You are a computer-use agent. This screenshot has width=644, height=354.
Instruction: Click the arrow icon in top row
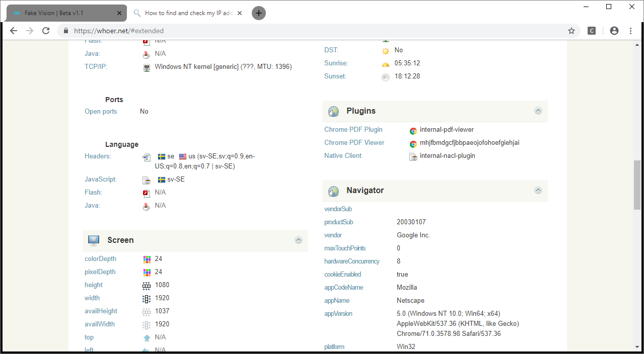click(x=147, y=337)
